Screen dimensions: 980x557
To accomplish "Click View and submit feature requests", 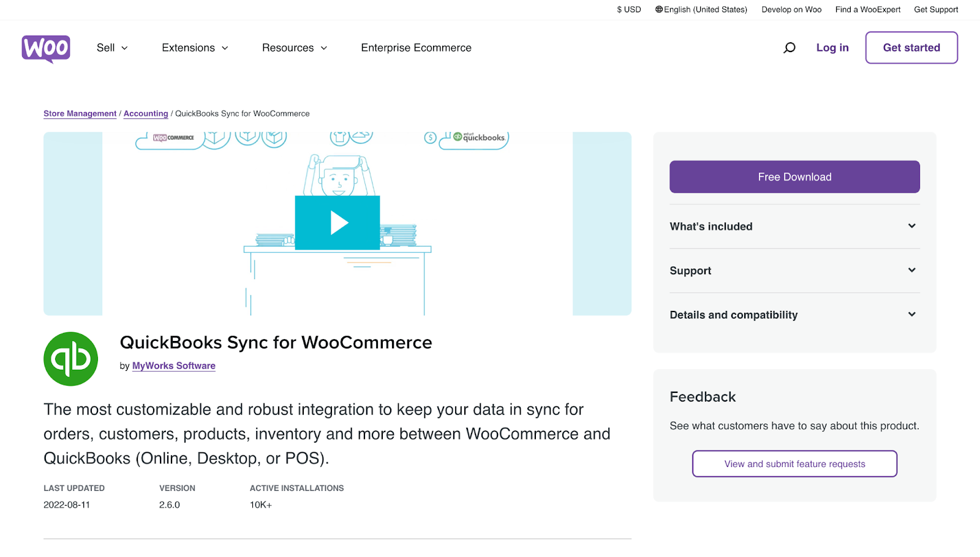I will [x=794, y=464].
